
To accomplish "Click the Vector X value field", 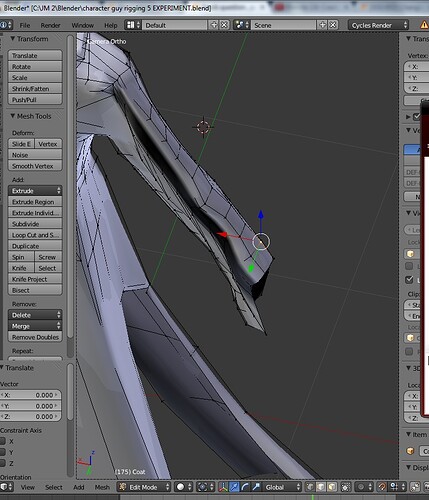I will (30, 395).
